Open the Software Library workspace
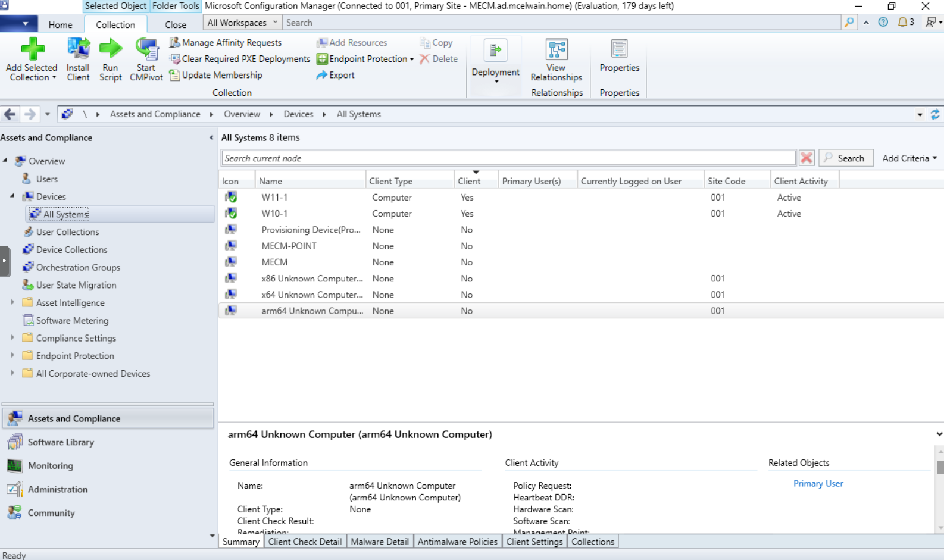 [61, 442]
